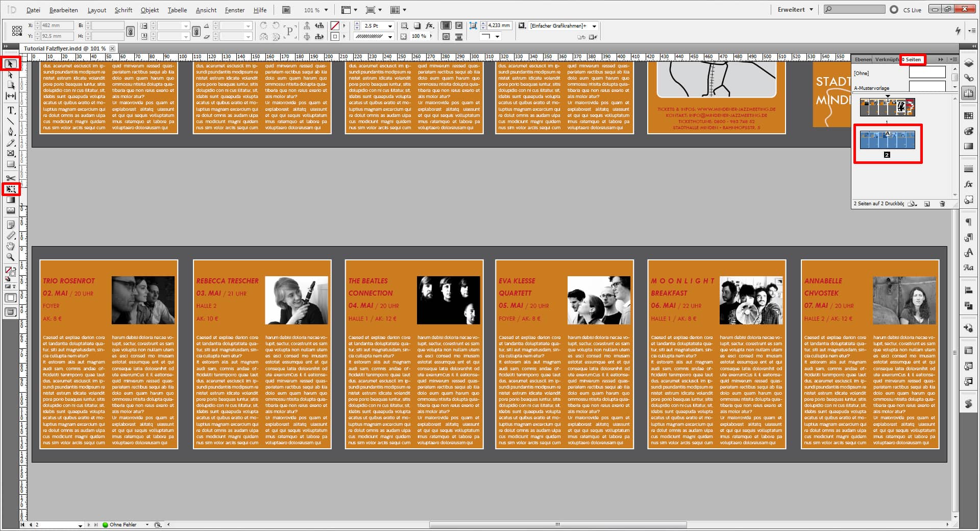The image size is (980, 531).
Task: Switch to Preview screen mode button
Action: tap(11, 311)
